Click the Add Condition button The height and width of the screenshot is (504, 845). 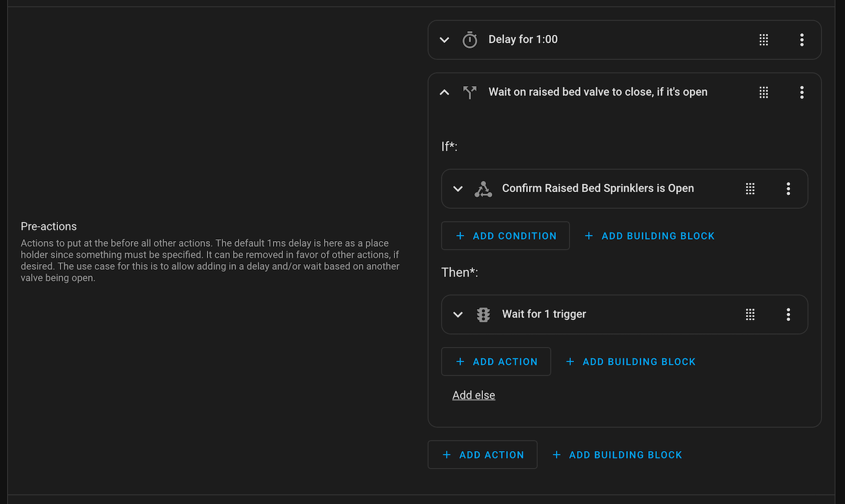click(x=505, y=236)
